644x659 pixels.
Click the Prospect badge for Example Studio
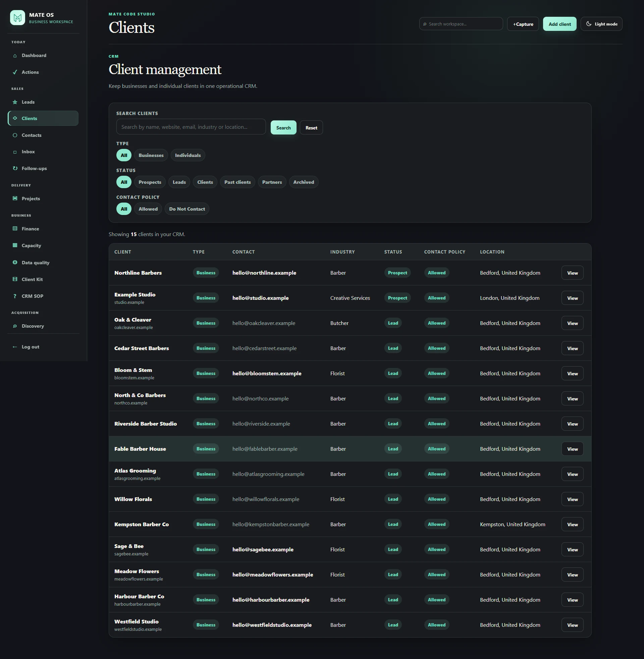(397, 298)
